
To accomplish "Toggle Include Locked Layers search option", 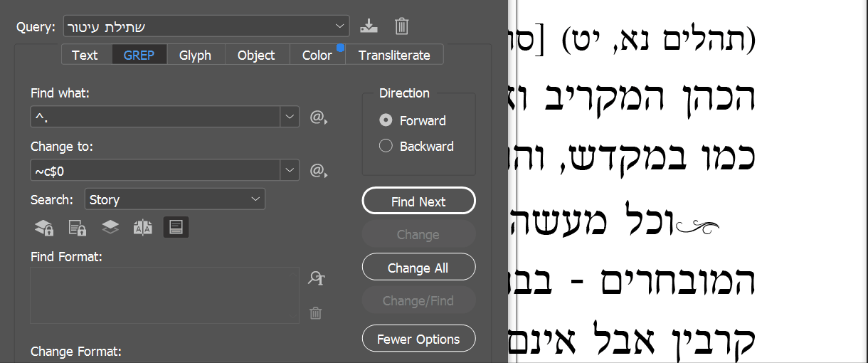I will coord(44,228).
